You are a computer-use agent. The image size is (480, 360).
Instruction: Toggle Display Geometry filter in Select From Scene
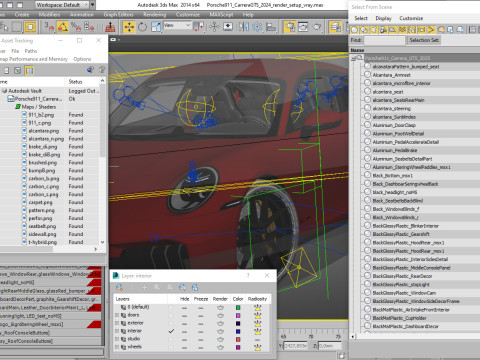[354, 30]
